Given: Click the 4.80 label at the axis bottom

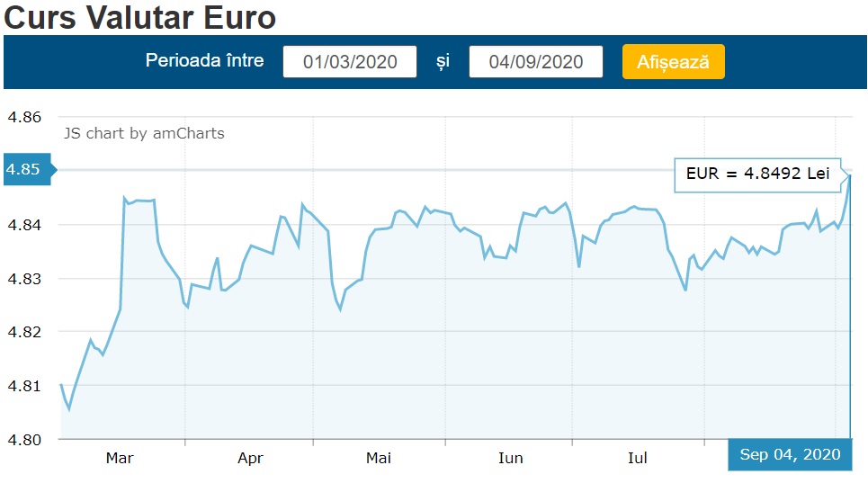Looking at the screenshot, I should click(x=24, y=440).
